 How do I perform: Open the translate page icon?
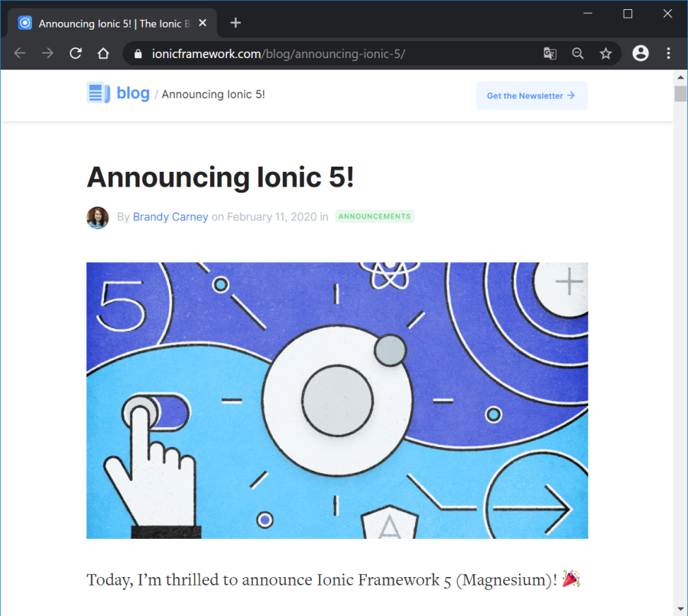pos(550,53)
